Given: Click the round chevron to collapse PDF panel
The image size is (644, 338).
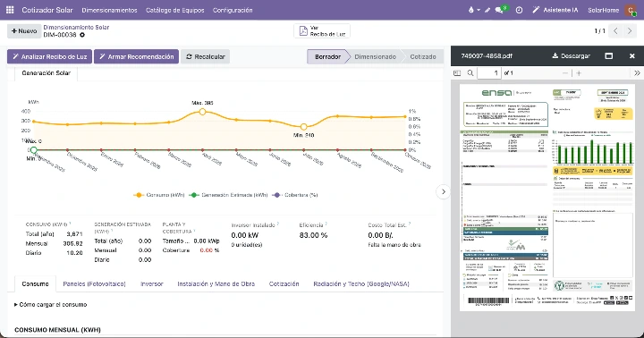Looking at the screenshot, I should pyautogui.click(x=443, y=191).
